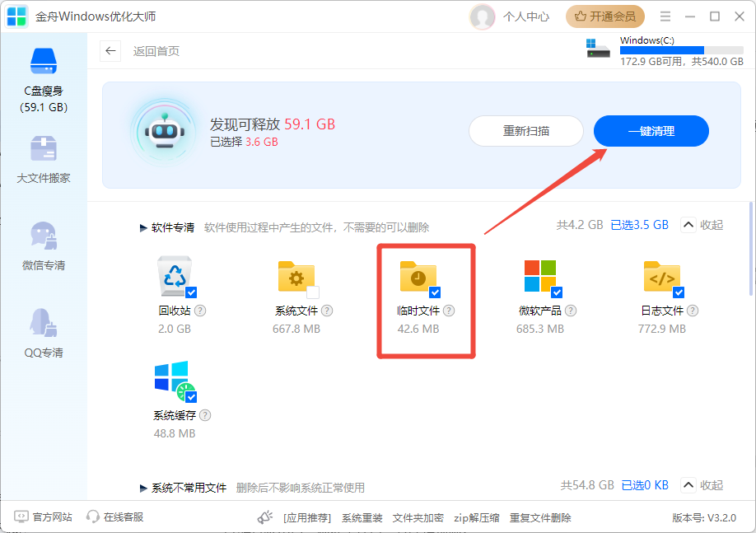Click the Windows(C:) disk usage bar
756x533 pixels.
coord(681,50)
